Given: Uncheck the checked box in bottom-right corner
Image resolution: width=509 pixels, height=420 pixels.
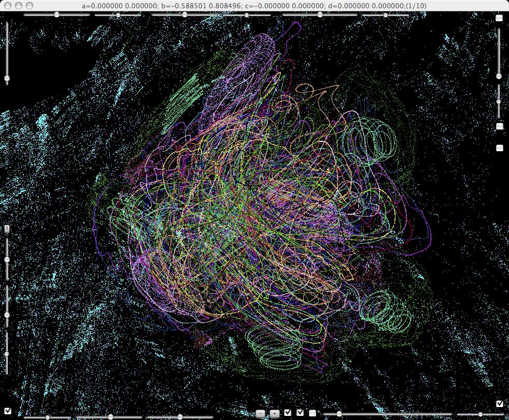Looking at the screenshot, I should tap(500, 403).
